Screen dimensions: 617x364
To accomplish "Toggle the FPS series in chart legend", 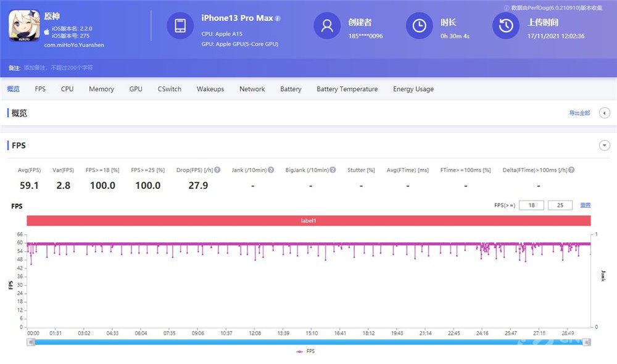I will pyautogui.click(x=305, y=351).
